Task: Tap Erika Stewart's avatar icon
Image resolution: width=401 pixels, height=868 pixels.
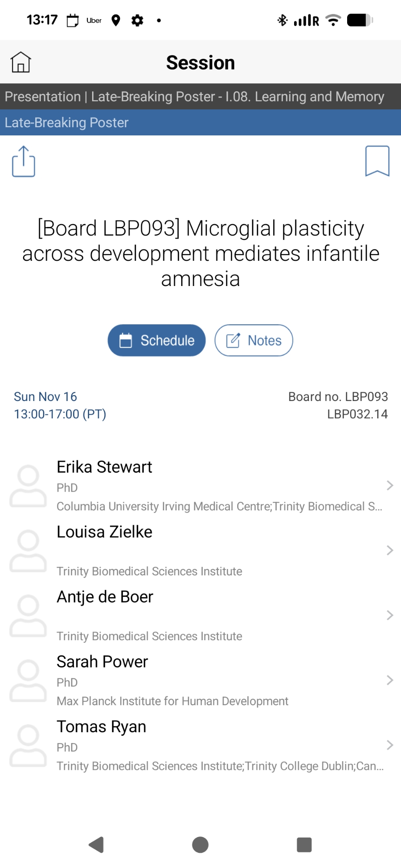Action: click(28, 486)
